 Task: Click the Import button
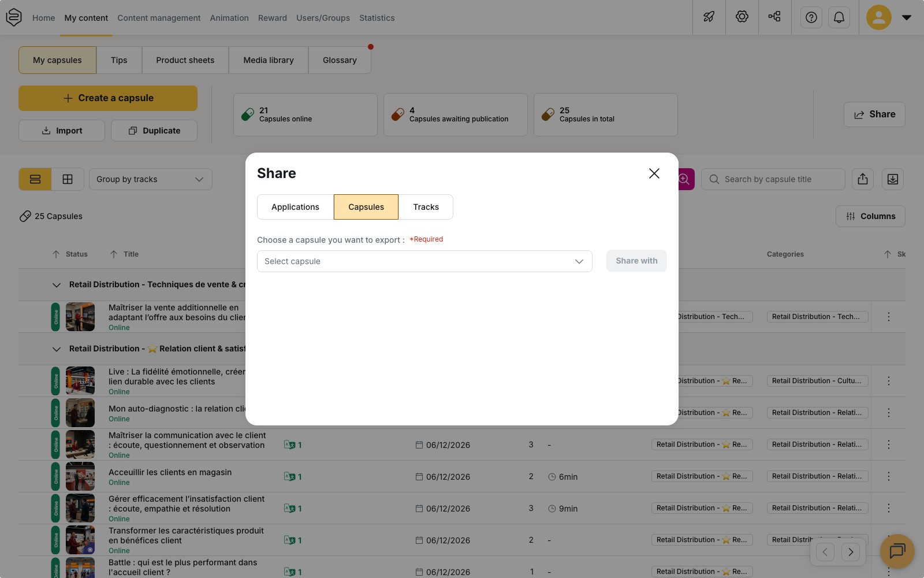tap(62, 131)
